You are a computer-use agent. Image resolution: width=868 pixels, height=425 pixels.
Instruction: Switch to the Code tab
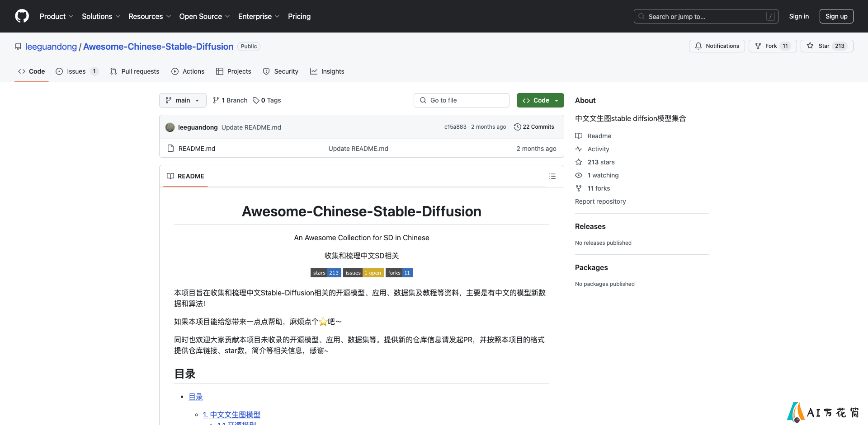click(32, 71)
